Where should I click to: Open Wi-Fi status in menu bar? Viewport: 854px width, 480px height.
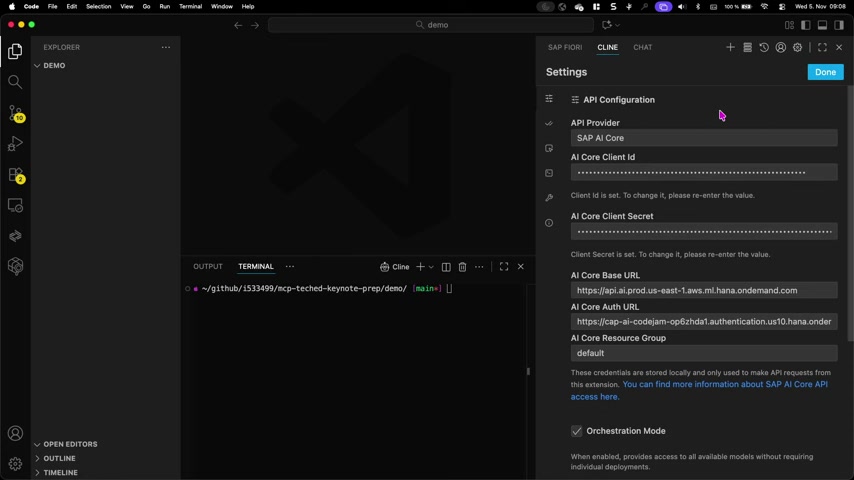(765, 7)
